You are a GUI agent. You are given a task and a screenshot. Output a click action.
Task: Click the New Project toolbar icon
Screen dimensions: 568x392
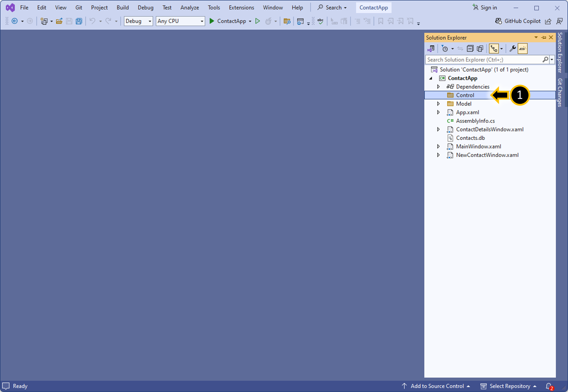point(44,21)
